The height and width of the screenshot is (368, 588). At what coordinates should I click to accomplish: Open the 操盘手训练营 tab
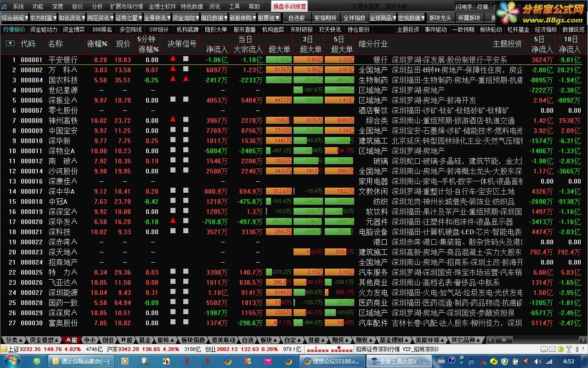[x=289, y=6]
